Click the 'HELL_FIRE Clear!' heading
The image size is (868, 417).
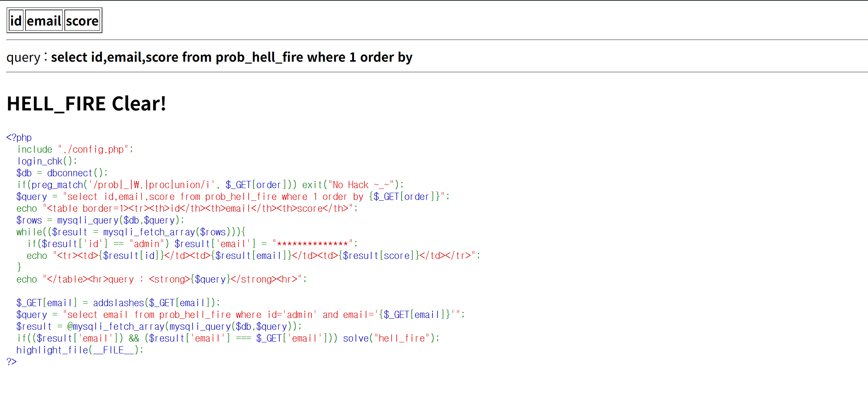click(x=86, y=104)
